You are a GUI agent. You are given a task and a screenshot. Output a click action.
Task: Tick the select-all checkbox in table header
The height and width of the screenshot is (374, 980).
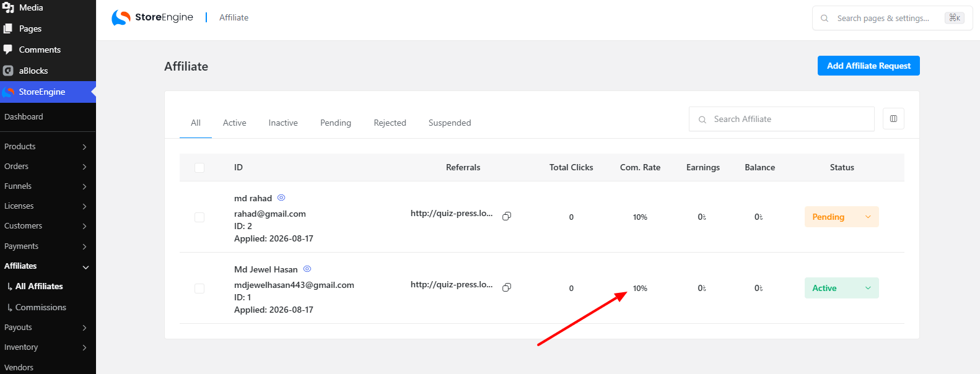pyautogui.click(x=199, y=168)
